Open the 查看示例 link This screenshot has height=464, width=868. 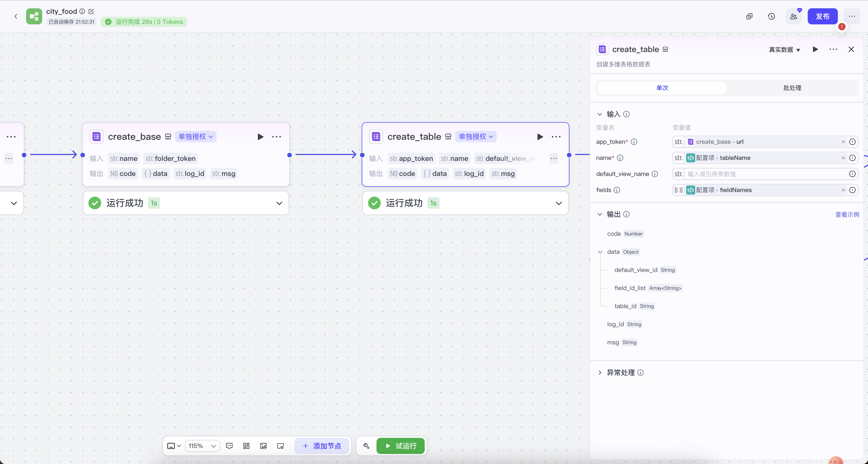847,214
